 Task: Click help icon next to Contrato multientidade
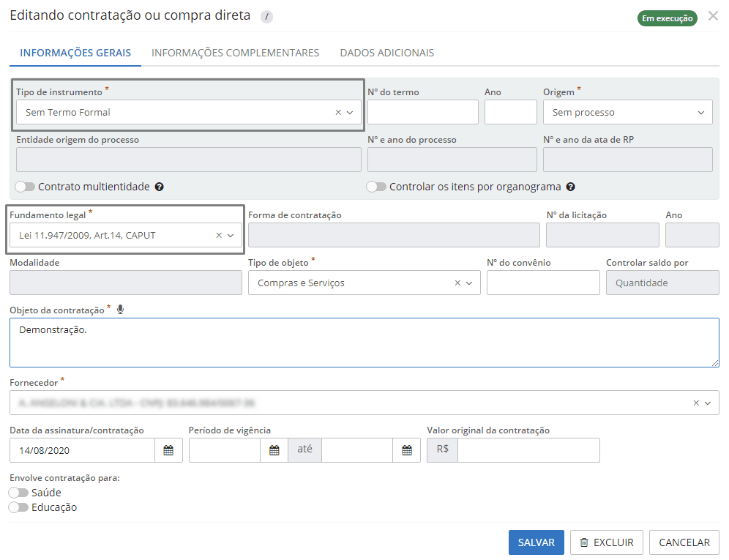click(x=160, y=187)
